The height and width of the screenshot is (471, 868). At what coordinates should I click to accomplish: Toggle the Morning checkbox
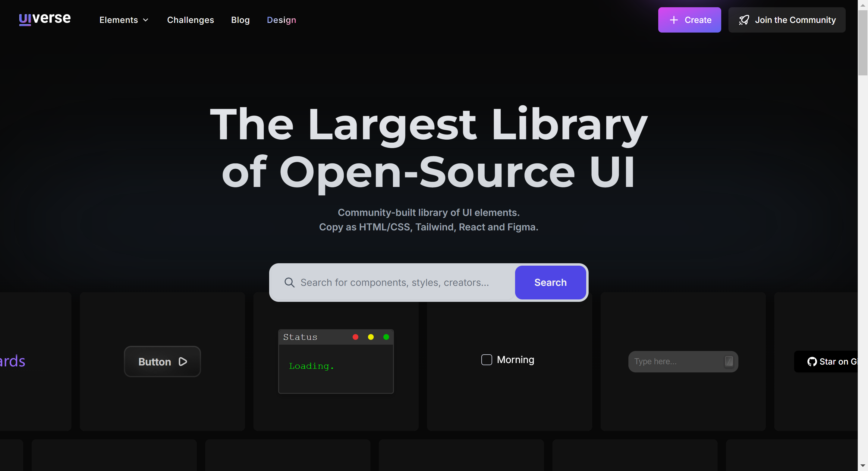pos(486,359)
